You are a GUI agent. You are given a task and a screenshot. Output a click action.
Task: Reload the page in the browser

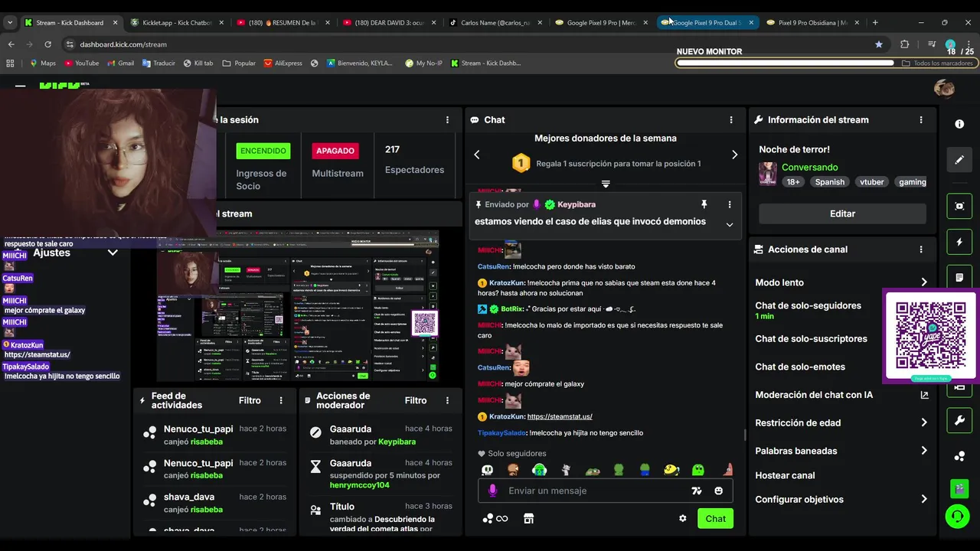coord(47,44)
